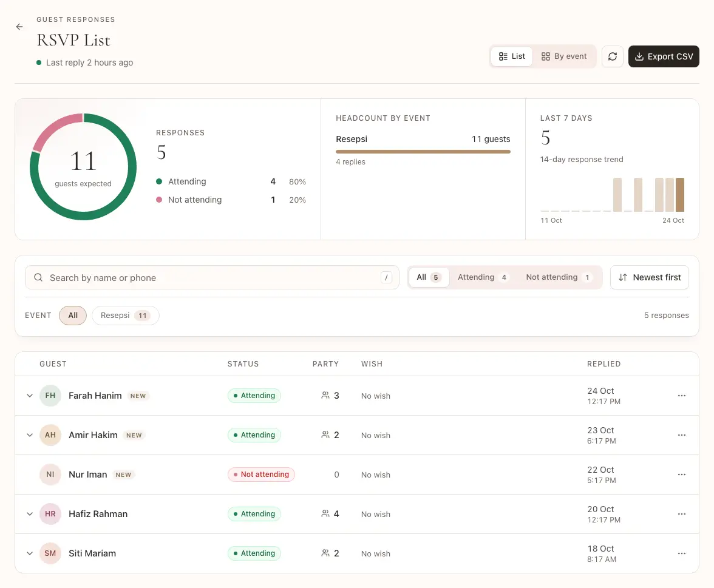Click the 24 Oct 12:17 PM reply time
Viewport: 714px width, 588px height.
tap(603, 396)
